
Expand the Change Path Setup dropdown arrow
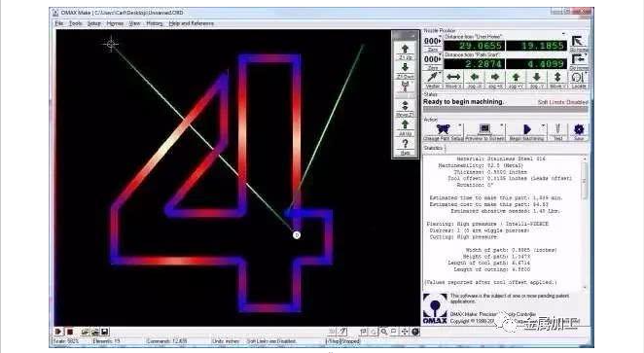(x=460, y=125)
